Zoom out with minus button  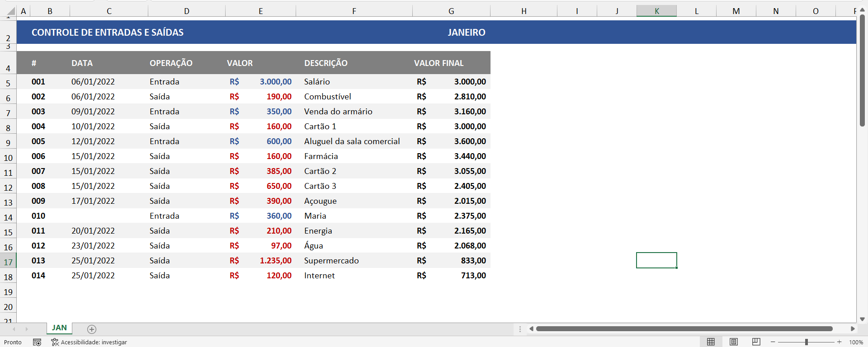773,342
